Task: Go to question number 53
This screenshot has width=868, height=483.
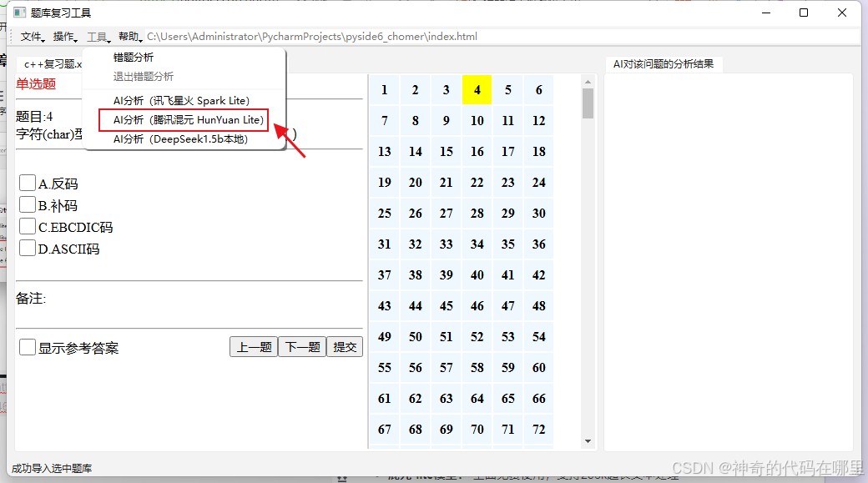Action: (x=508, y=337)
